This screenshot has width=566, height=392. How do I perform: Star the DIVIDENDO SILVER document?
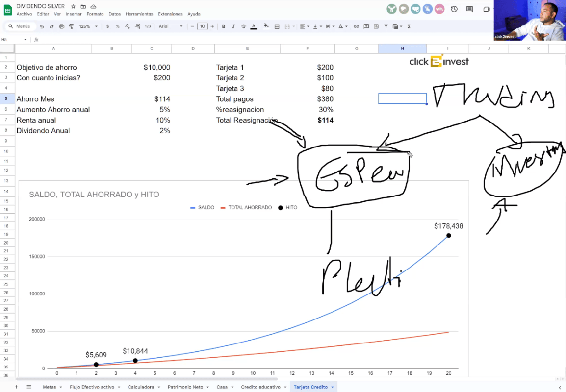(73, 6)
